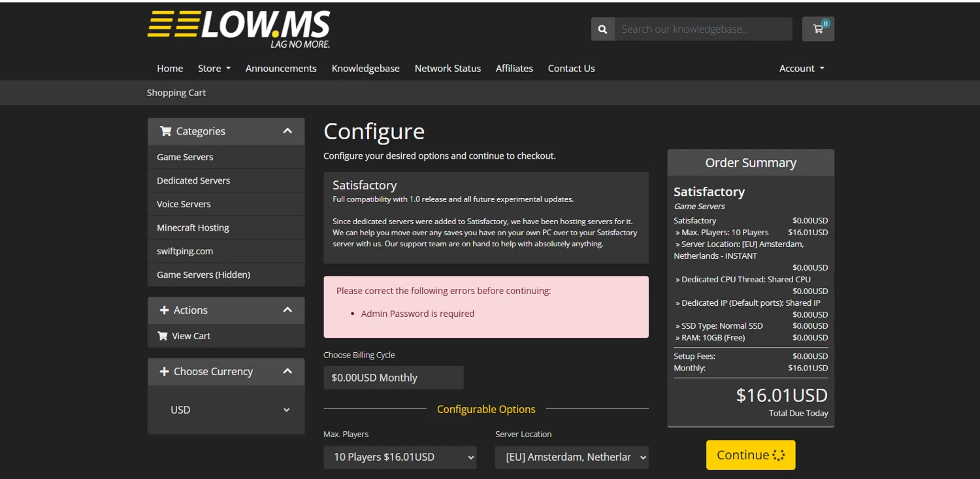Go to Home page

pyautogui.click(x=170, y=69)
